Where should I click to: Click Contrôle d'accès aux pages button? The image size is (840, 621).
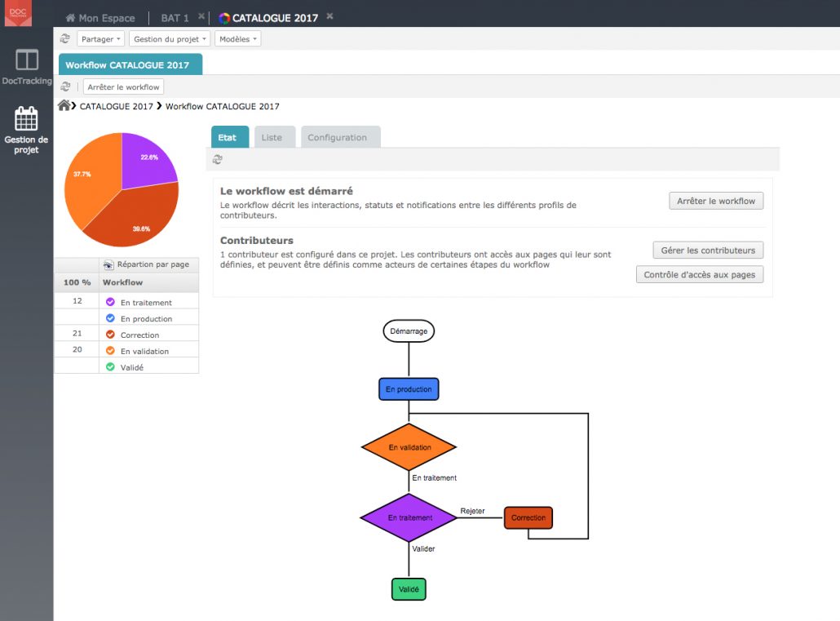coord(699,274)
